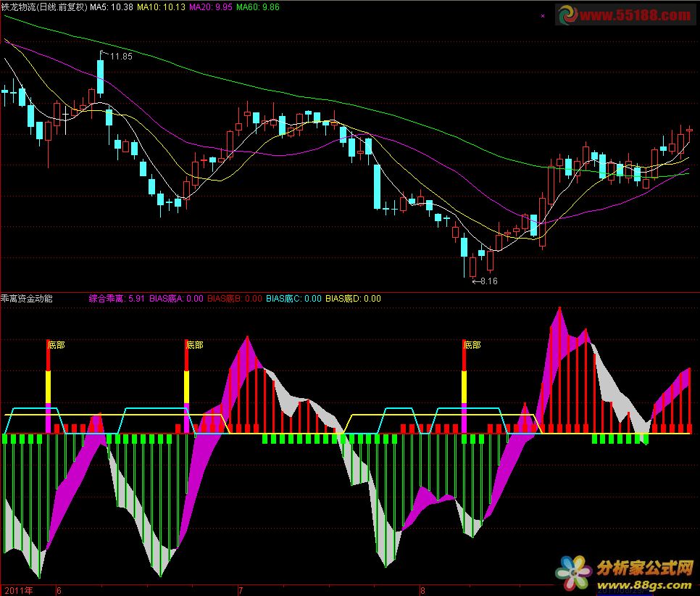Click the month 6 axis label

[x=59, y=591]
